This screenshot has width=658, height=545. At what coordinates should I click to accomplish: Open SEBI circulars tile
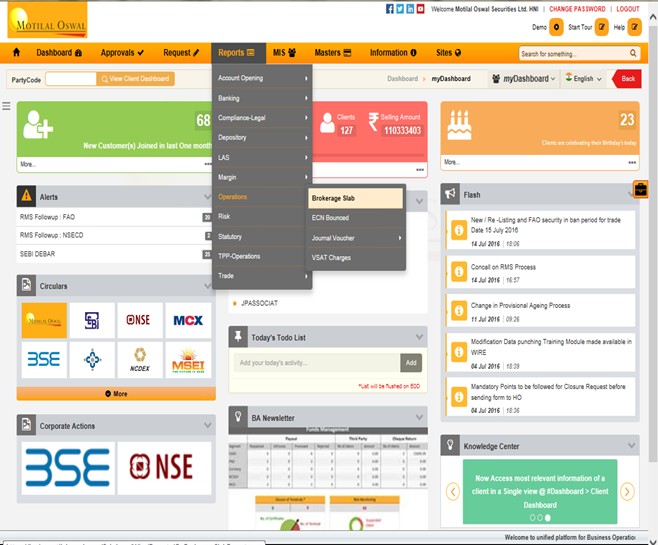(92, 321)
